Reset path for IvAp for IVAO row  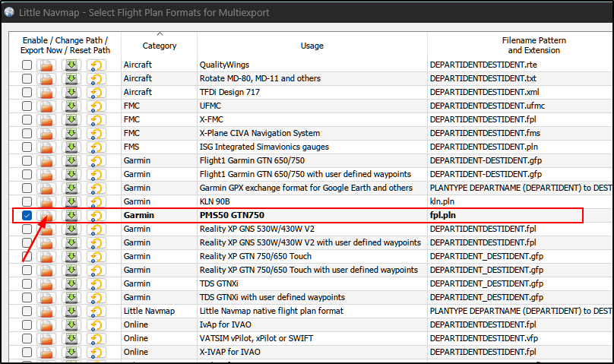(x=97, y=324)
